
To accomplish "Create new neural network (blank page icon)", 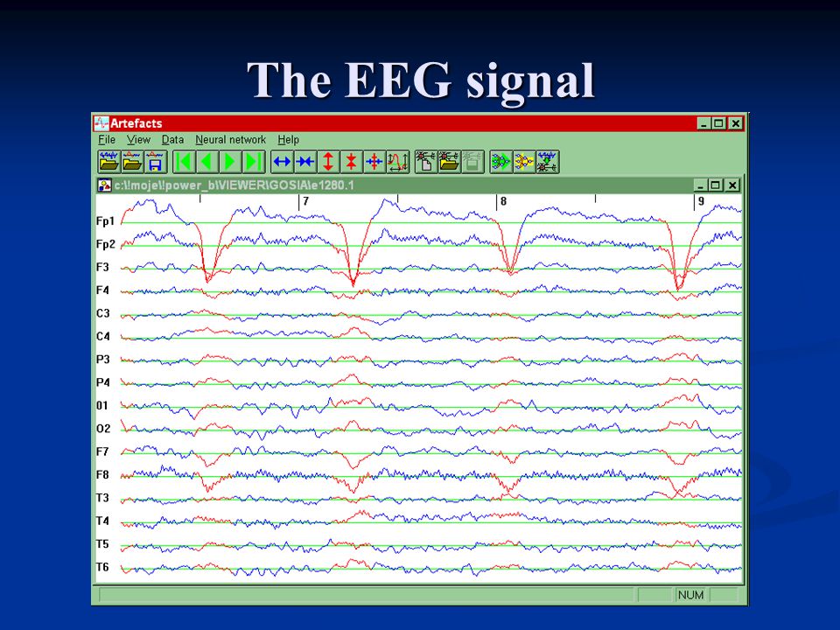I will pyautogui.click(x=426, y=161).
